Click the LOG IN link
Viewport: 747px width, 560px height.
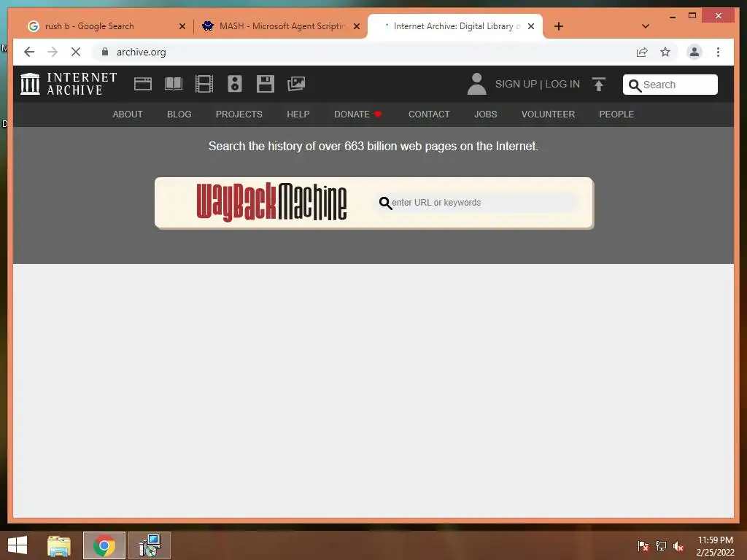coord(562,85)
